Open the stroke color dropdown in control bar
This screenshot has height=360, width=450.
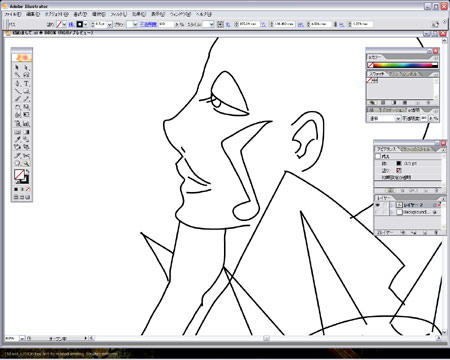[x=86, y=24]
